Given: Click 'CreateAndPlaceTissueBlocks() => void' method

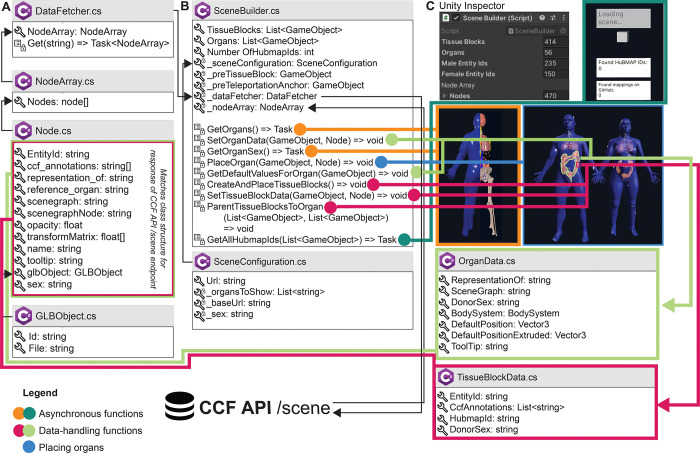Looking at the screenshot, I should coord(287,184).
